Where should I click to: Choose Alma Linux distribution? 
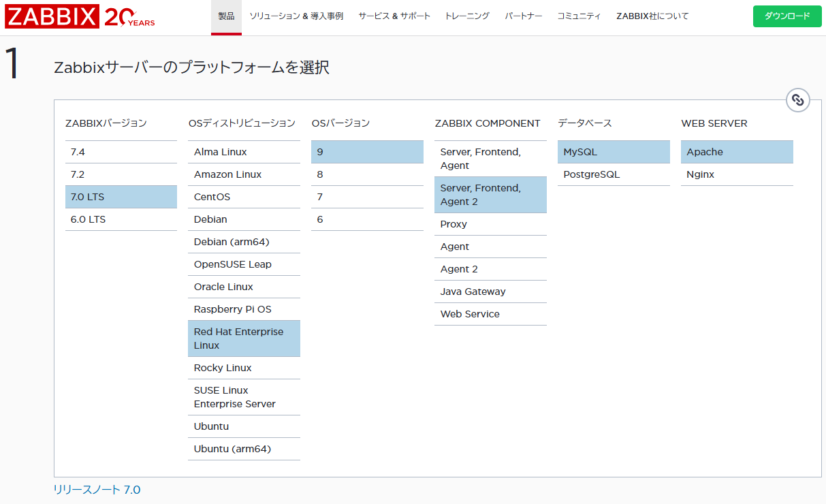pyautogui.click(x=244, y=152)
